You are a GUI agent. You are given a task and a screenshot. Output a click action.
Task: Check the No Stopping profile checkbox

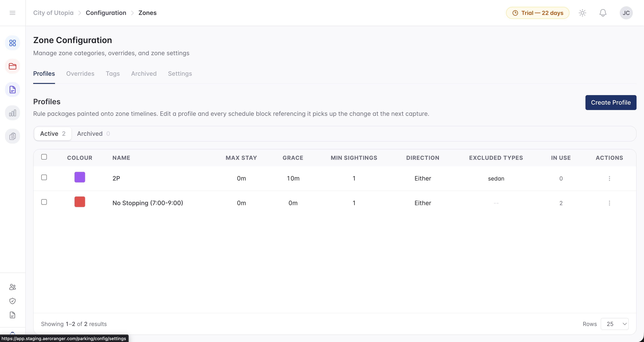coord(44,202)
